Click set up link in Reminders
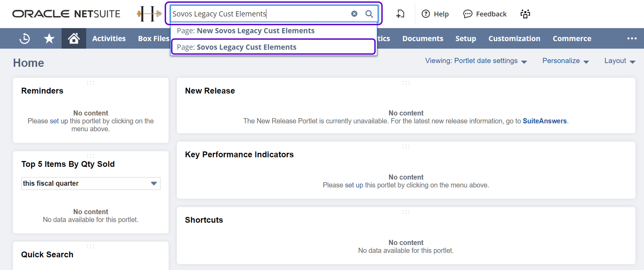This screenshot has width=644, height=270. 59,121
